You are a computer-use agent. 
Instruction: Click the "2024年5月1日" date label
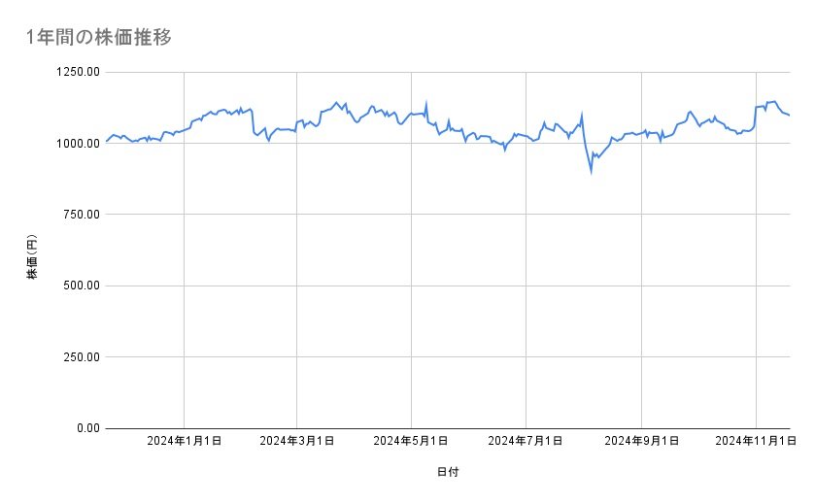[x=411, y=442]
